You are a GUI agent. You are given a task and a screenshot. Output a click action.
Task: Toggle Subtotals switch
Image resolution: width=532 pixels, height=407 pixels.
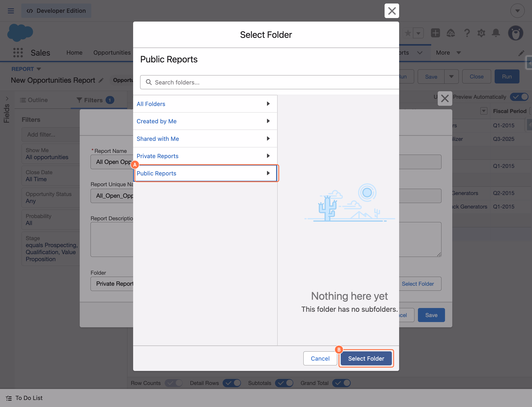tap(284, 383)
